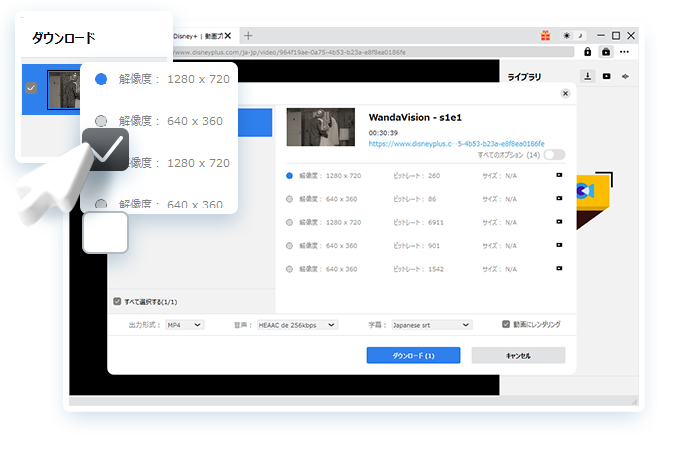Select 640 x 360 option with bitrate 86
684x449 pixels.
[x=289, y=199]
